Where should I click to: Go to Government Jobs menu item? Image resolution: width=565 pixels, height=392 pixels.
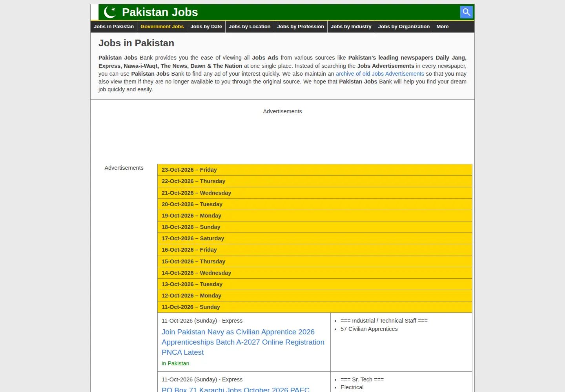point(162,27)
